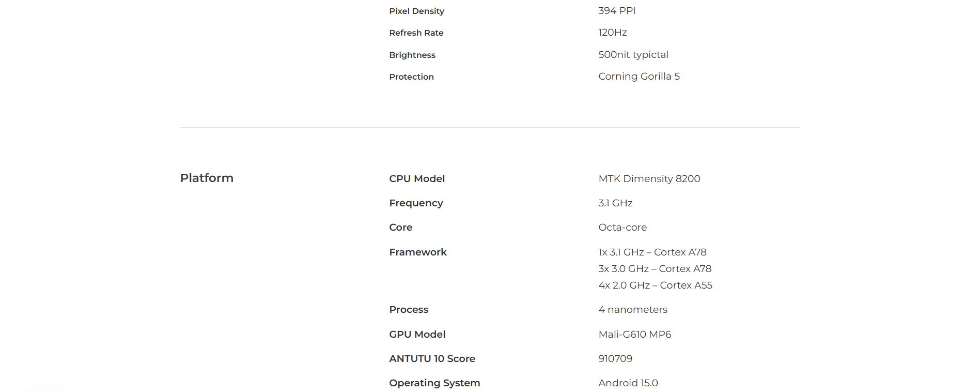The height and width of the screenshot is (392, 980).
Task: Click the 910709 score value
Action: pyautogui.click(x=615, y=359)
